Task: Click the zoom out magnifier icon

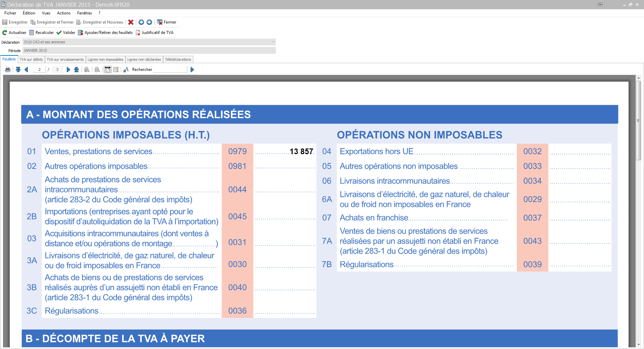Action: point(87,70)
